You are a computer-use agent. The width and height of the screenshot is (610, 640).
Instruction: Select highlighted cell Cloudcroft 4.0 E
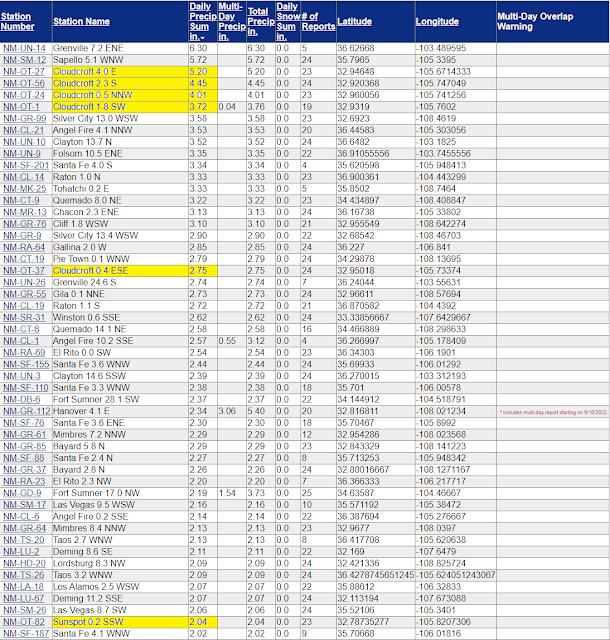(x=120, y=72)
